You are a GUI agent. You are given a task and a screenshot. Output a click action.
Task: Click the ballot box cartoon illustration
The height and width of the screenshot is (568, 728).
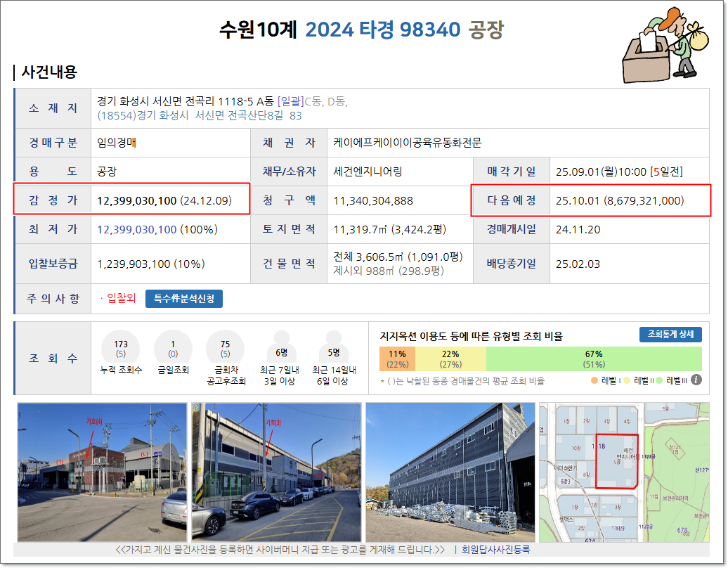point(664,45)
